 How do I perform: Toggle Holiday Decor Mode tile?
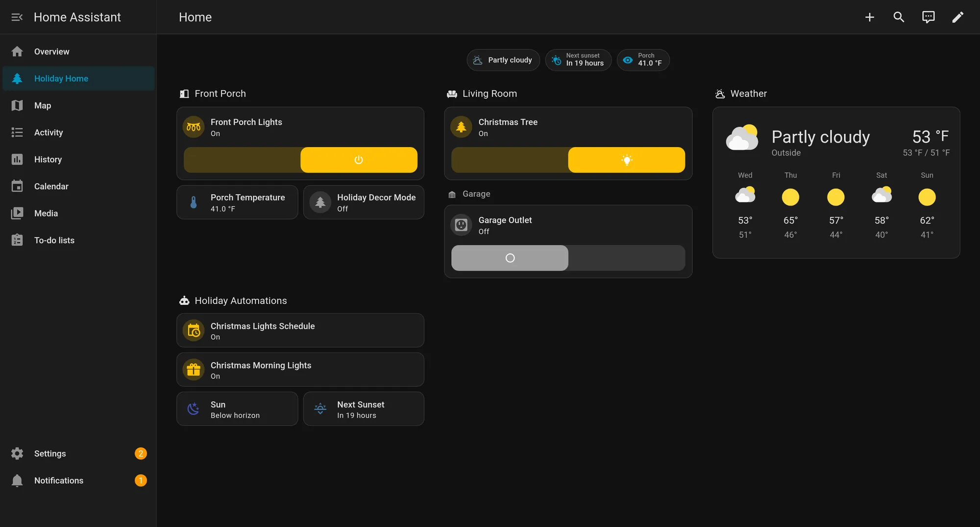point(364,202)
